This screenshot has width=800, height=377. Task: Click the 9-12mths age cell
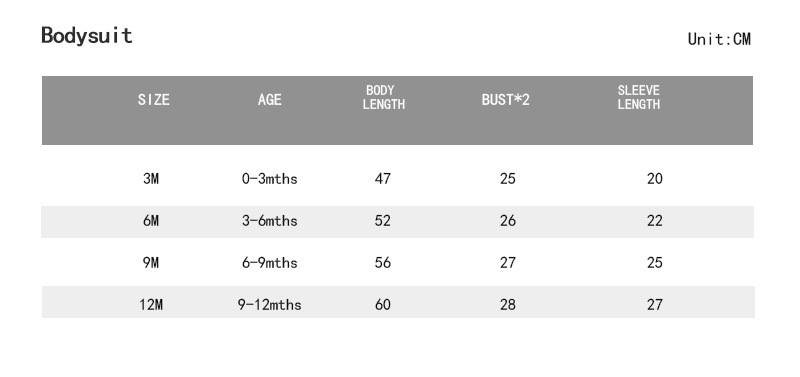[269, 305]
